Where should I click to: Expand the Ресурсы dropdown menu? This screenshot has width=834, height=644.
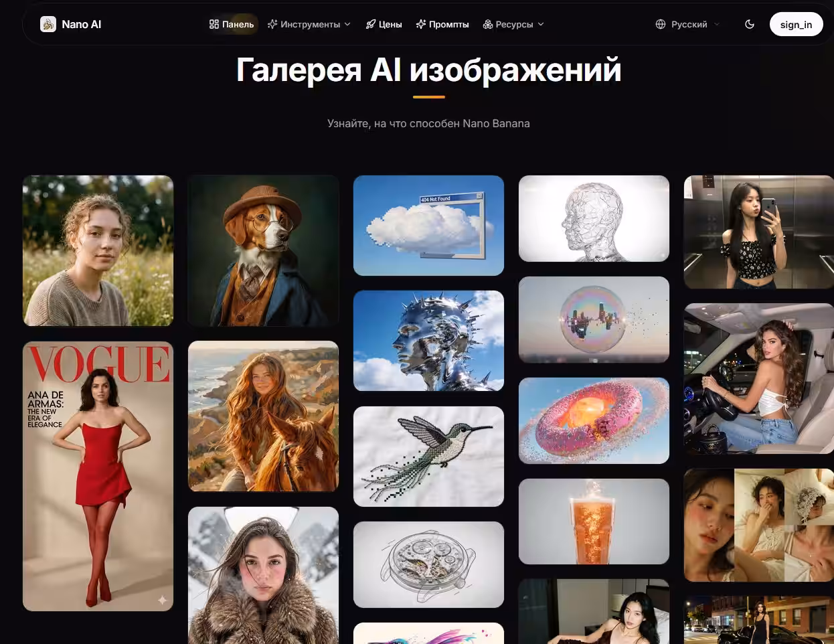513,24
